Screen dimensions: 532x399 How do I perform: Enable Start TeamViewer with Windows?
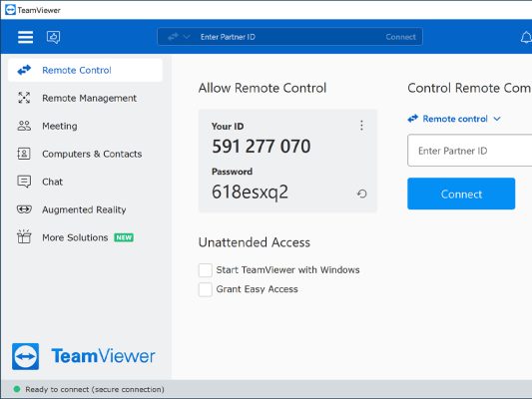point(206,270)
